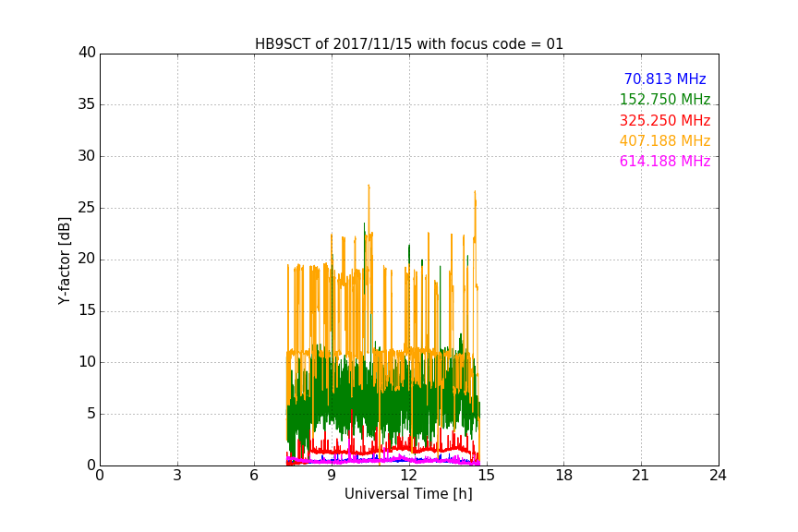798x532 pixels.
Task: Click the Universal Time [h] axis label
Action: point(408,494)
